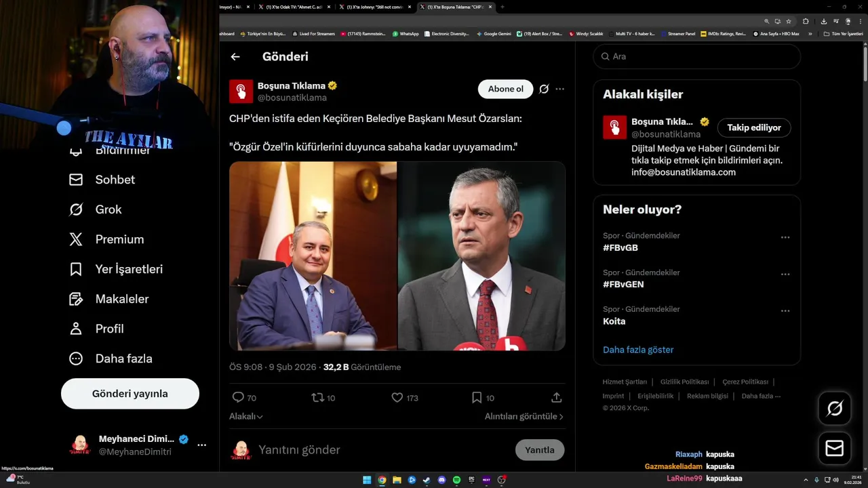Screen dimensions: 868x488
Task: Open Chrome from the taskbar
Action: pyautogui.click(x=382, y=480)
